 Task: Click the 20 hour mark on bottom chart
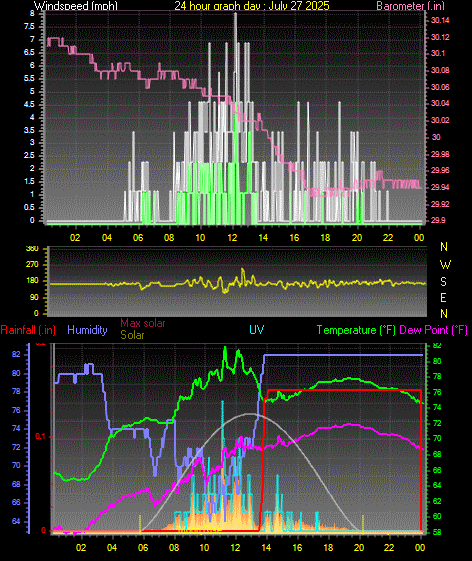point(359,547)
